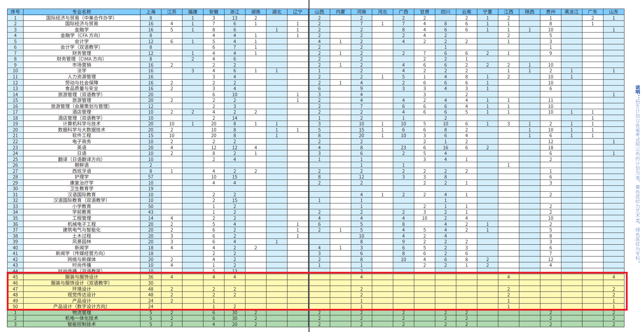The height and width of the screenshot is (332, 644).
Task: Select the 机电一体化技术 major name
Action: [x=82, y=318]
